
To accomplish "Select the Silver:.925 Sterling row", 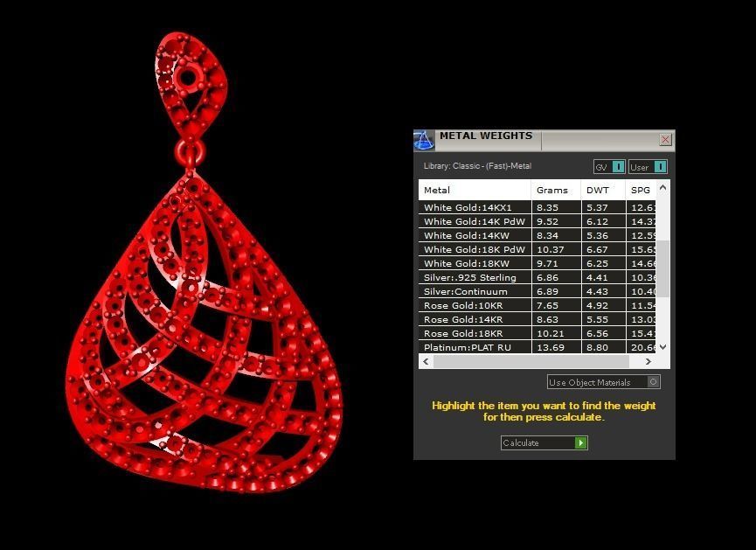I will (538, 277).
